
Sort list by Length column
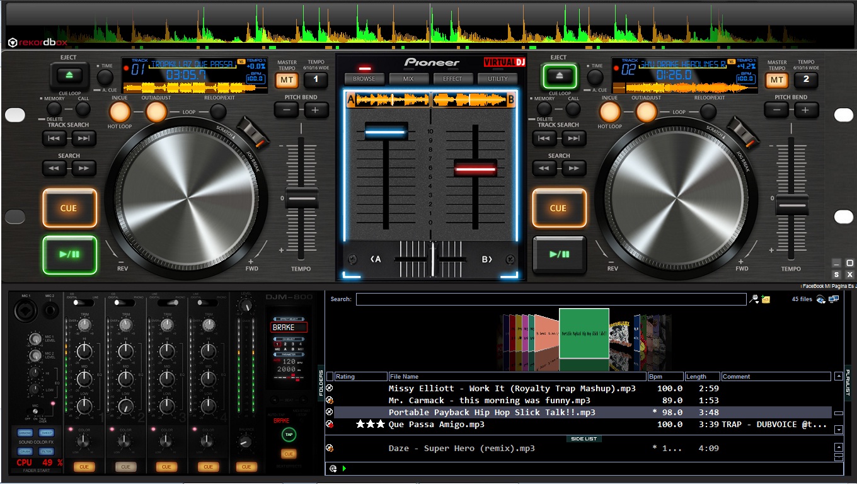coord(703,377)
